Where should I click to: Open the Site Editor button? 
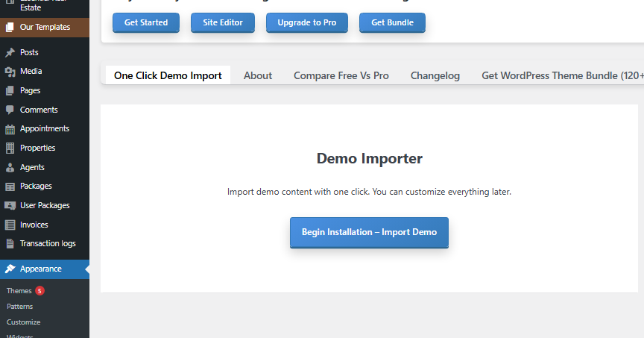pyautogui.click(x=223, y=22)
